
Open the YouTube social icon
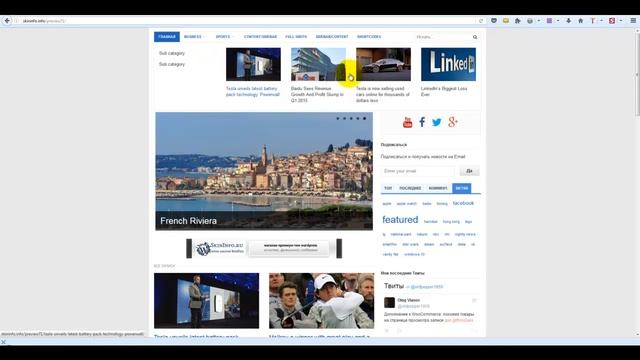pos(407,122)
